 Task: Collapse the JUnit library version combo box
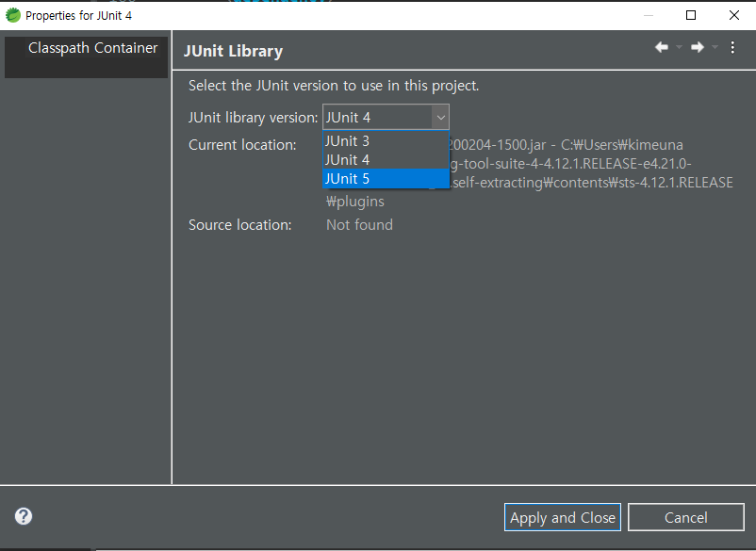[x=440, y=117]
